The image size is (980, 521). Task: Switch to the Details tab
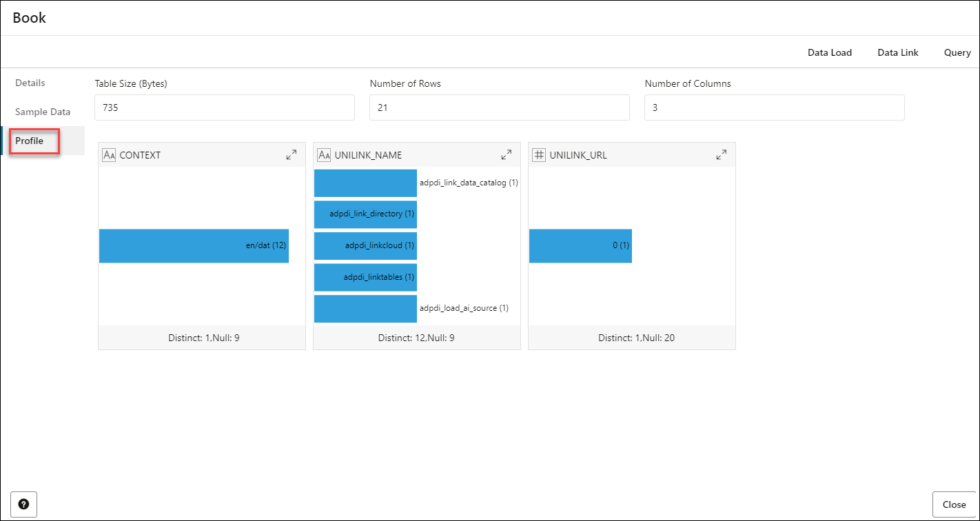(x=30, y=83)
